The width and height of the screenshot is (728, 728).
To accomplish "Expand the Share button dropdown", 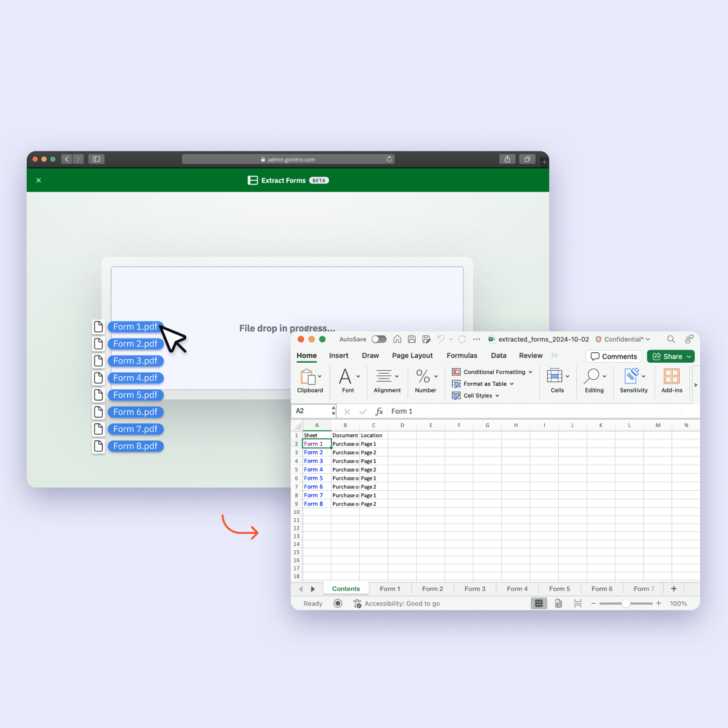I will click(689, 356).
